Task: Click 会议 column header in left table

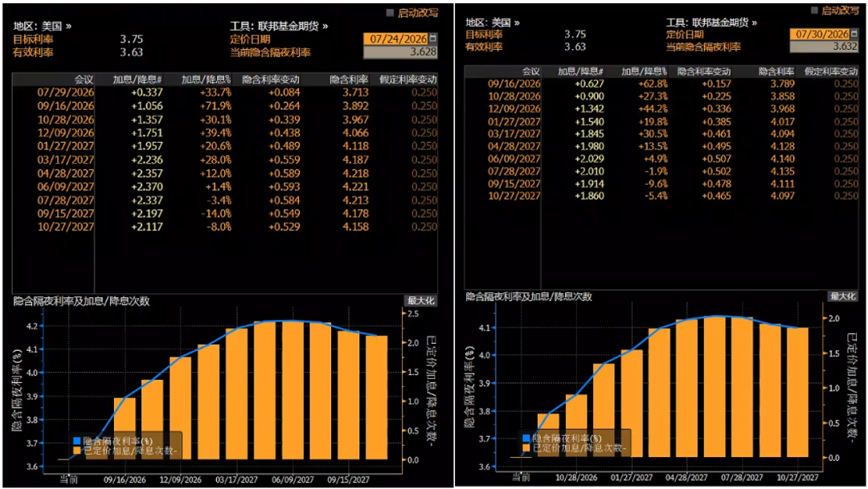Action: pos(84,79)
